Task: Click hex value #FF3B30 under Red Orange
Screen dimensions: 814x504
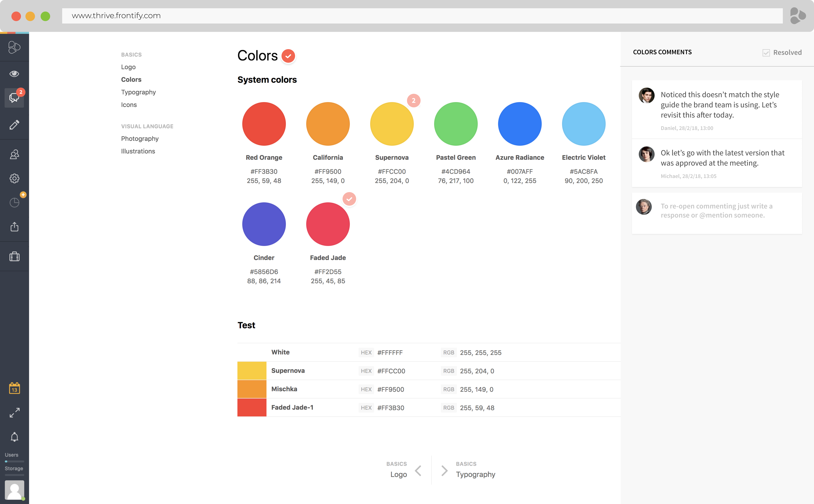Action: (x=264, y=172)
